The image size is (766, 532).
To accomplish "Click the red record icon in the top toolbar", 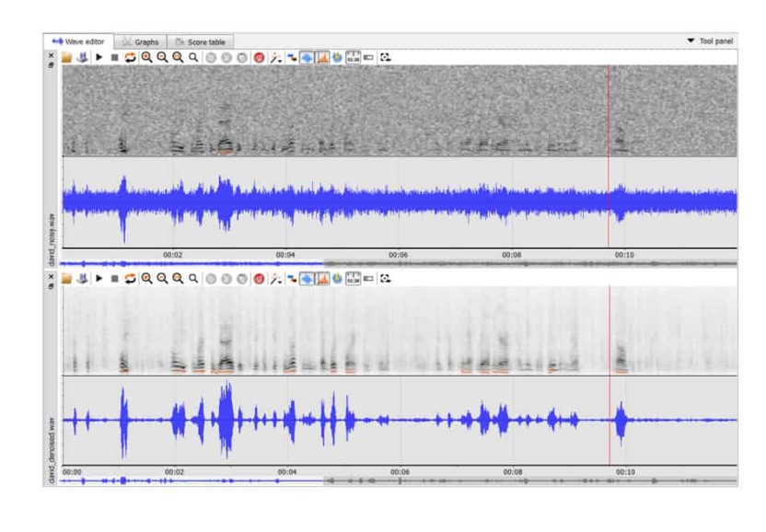I will pyautogui.click(x=259, y=57).
